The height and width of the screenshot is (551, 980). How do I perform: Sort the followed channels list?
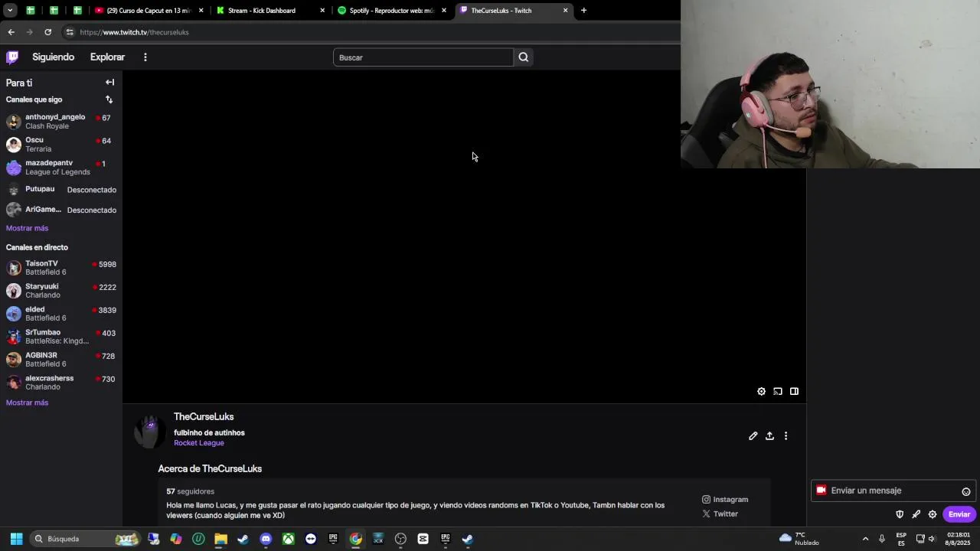pos(109,99)
